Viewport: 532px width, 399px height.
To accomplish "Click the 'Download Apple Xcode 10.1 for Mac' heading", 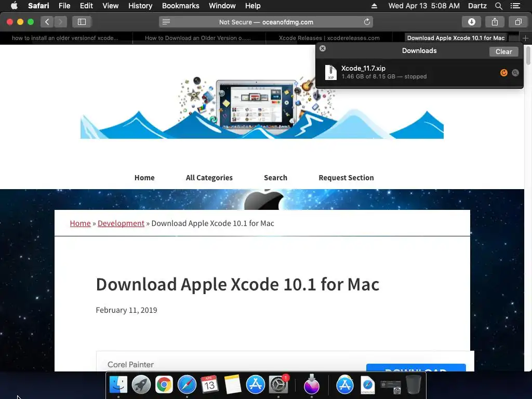I will pyautogui.click(x=237, y=284).
